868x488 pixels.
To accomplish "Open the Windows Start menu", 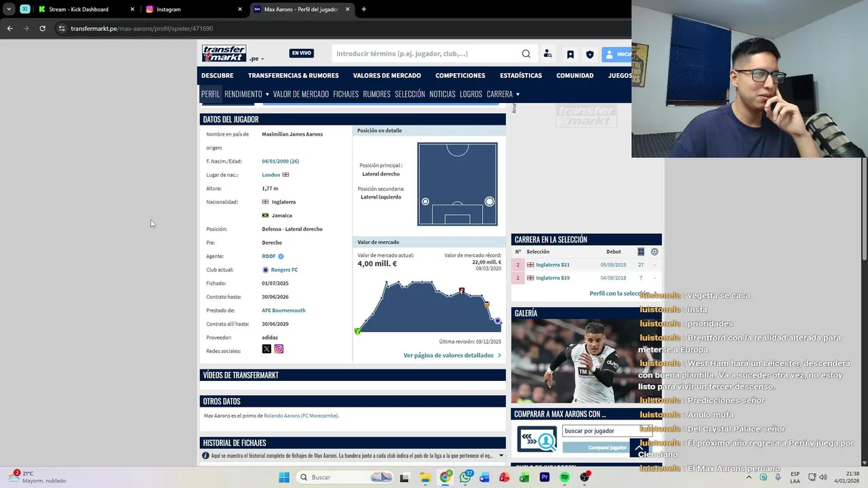I will (x=284, y=477).
